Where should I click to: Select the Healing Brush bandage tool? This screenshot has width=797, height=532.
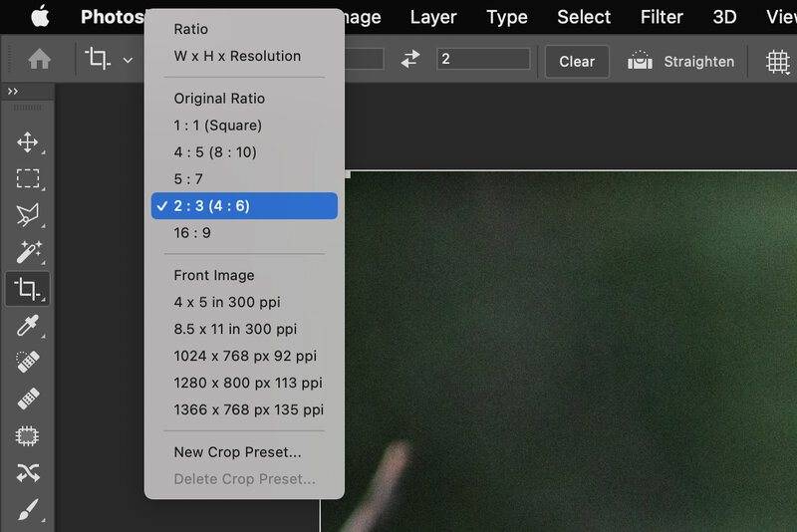(x=28, y=399)
